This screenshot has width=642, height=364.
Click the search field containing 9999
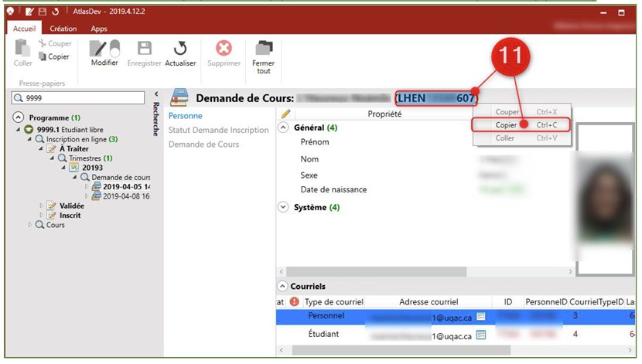81,98
